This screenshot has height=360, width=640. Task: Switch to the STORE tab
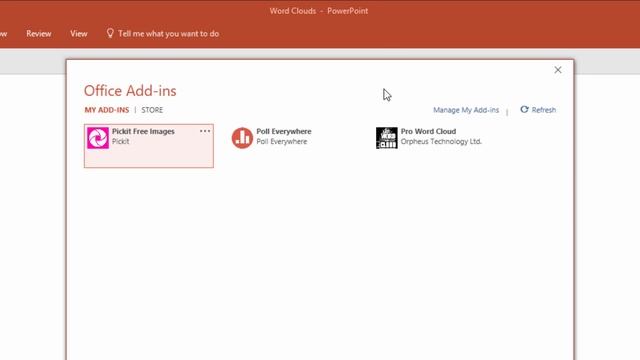click(x=152, y=110)
